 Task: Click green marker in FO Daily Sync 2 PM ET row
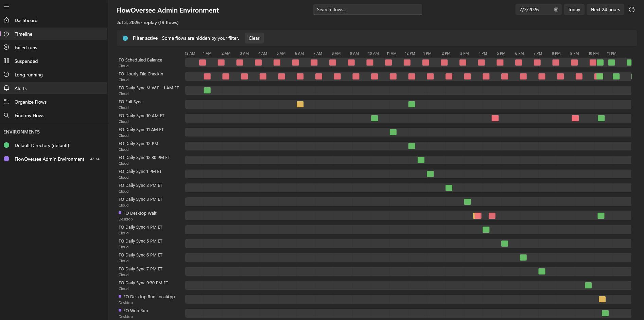[449, 188]
